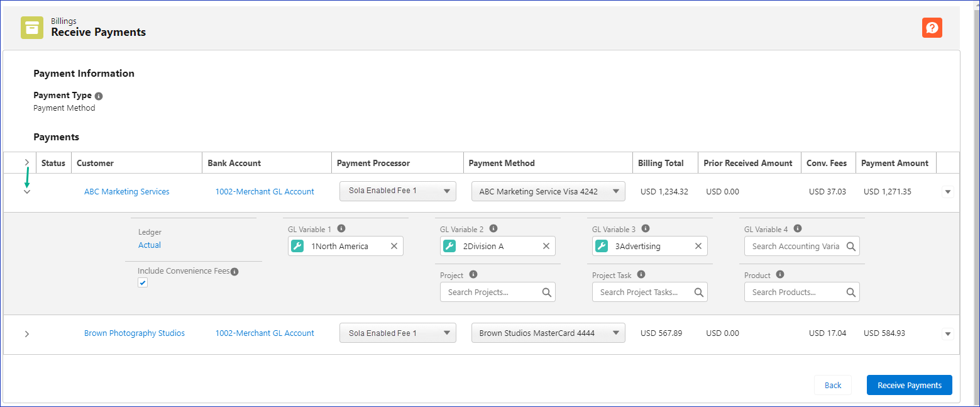The image size is (980, 407).
Task: Click the Payment Type info icon
Action: (x=99, y=96)
